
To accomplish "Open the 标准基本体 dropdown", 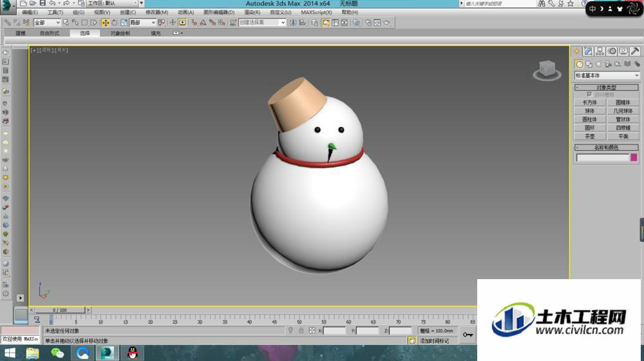I will click(x=607, y=75).
